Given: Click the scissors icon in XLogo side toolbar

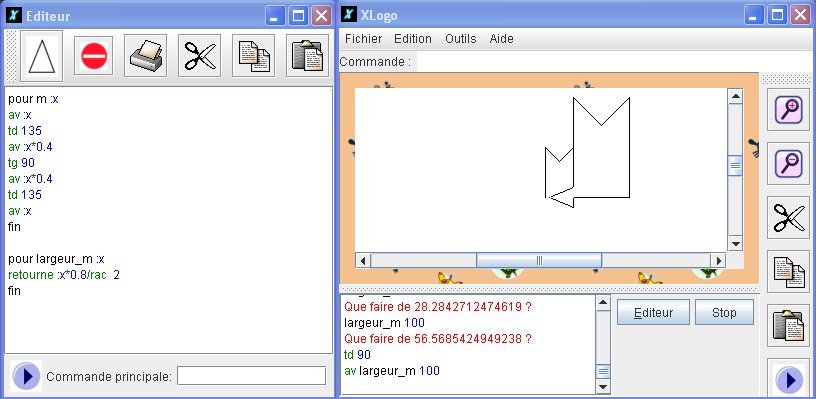Looking at the screenshot, I should tap(788, 217).
